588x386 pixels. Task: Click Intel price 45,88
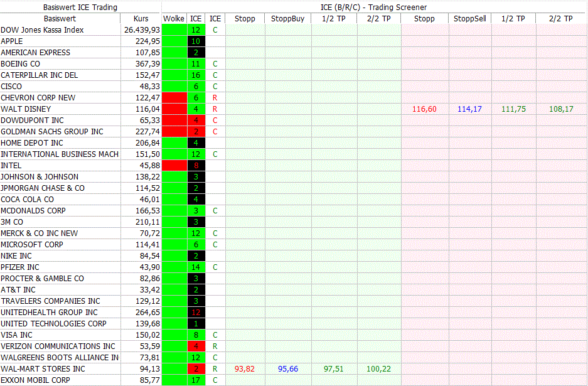click(x=149, y=166)
